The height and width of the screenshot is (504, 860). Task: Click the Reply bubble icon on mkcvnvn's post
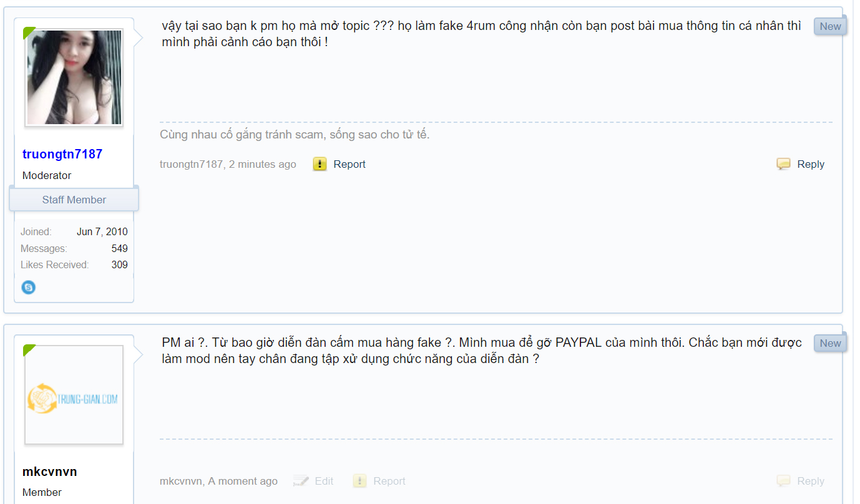[783, 481]
